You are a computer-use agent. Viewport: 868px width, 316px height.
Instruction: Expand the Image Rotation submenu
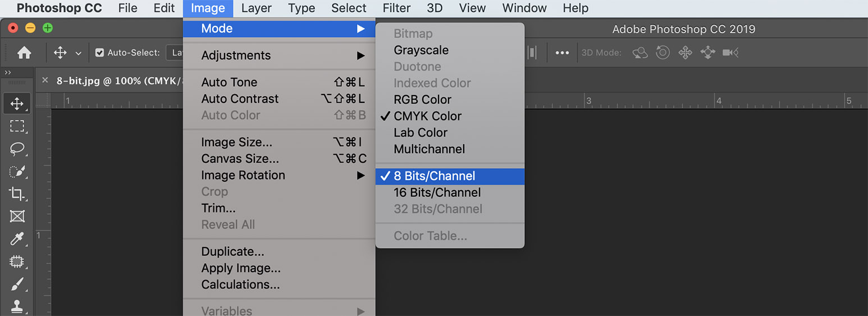pyautogui.click(x=279, y=175)
